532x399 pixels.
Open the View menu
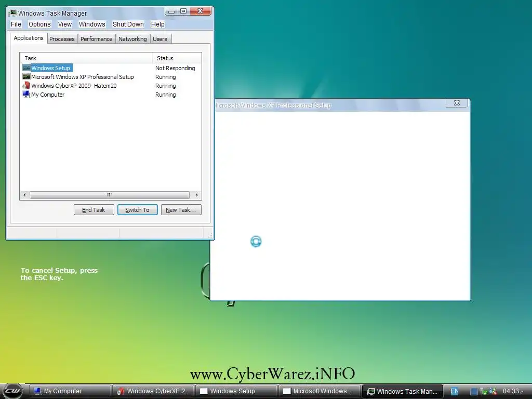(x=65, y=24)
